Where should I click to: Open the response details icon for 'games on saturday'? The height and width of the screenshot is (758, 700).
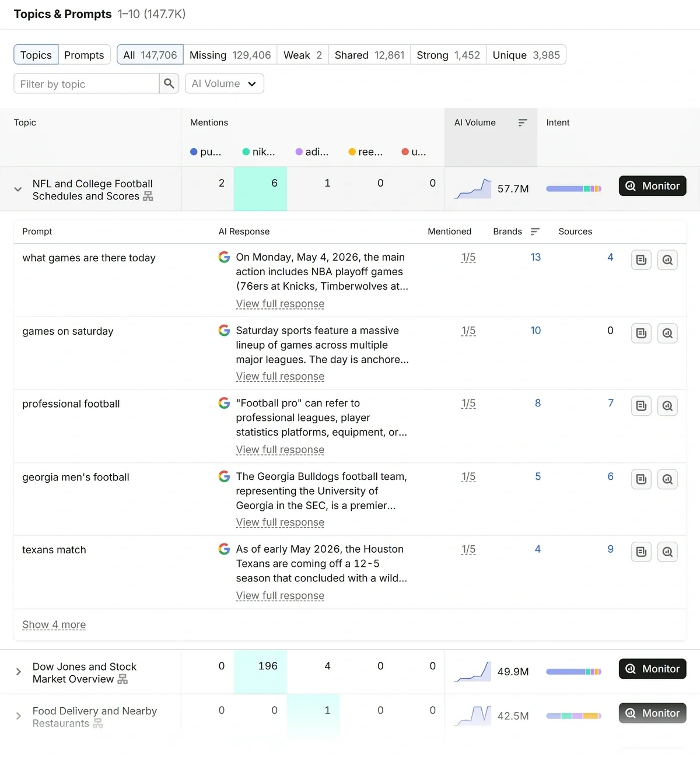[x=641, y=334]
